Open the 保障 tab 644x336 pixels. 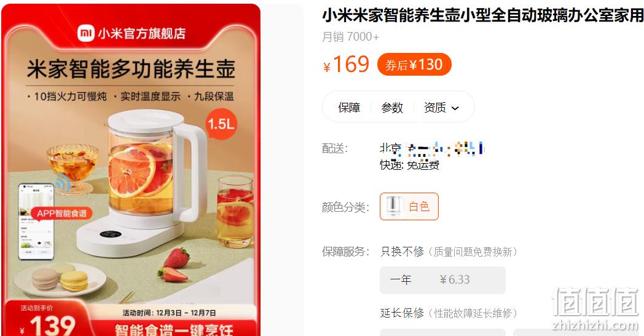349,107
